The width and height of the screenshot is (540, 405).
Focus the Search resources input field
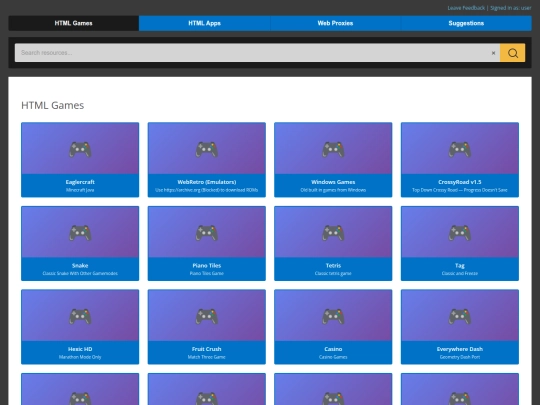(x=257, y=53)
